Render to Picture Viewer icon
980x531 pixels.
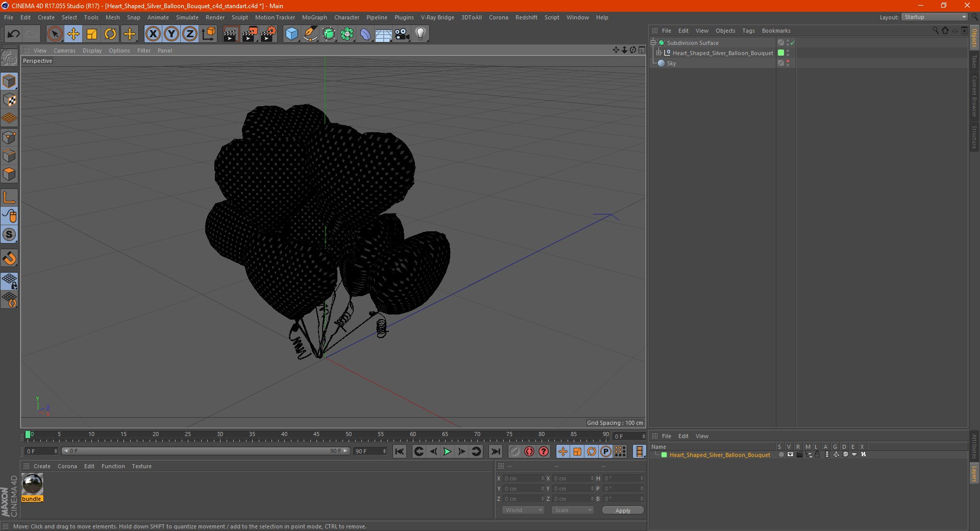point(249,34)
